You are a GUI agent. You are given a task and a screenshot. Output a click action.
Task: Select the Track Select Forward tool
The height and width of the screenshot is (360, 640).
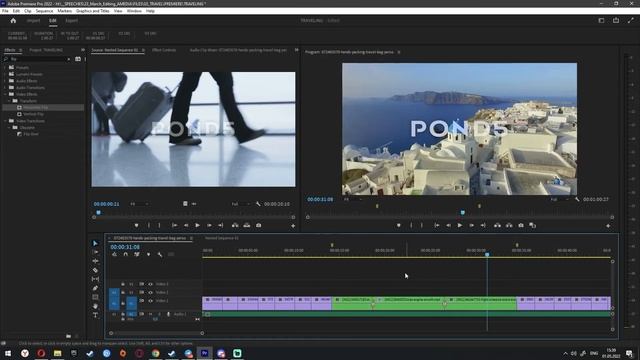pos(95,252)
